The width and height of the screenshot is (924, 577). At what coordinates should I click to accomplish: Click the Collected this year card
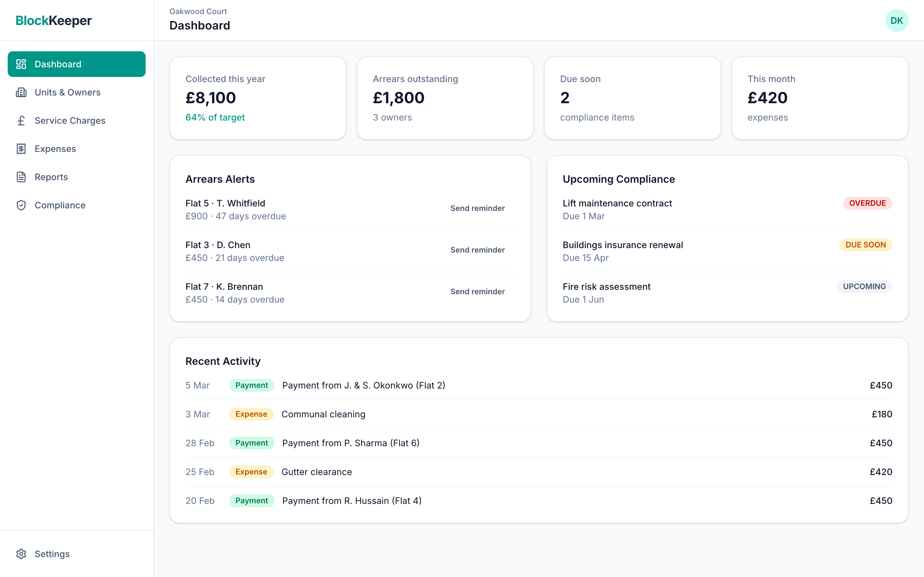coord(258,98)
